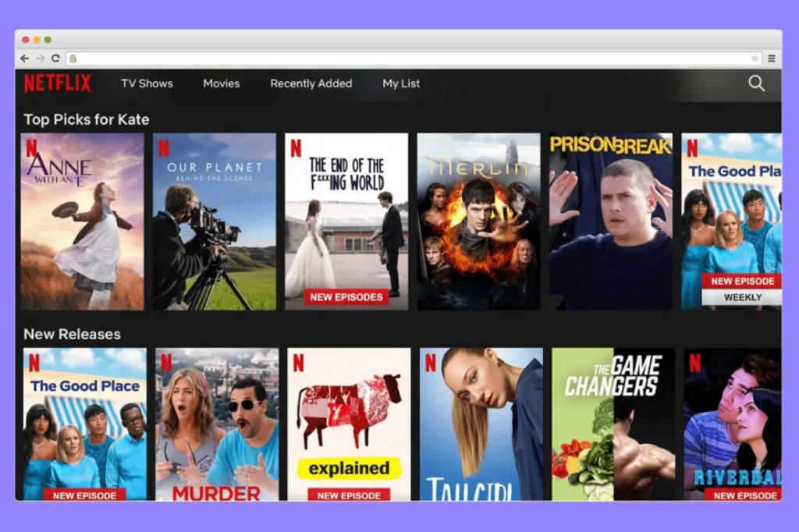Click the Top Picks for Kate heading
The height and width of the screenshot is (532, 799).
click(87, 119)
